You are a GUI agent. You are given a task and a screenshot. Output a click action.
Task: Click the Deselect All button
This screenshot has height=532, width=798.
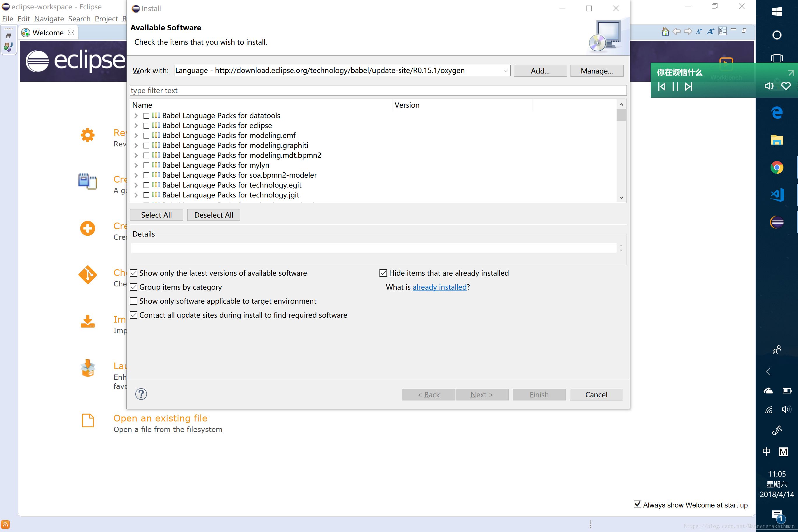coord(214,215)
